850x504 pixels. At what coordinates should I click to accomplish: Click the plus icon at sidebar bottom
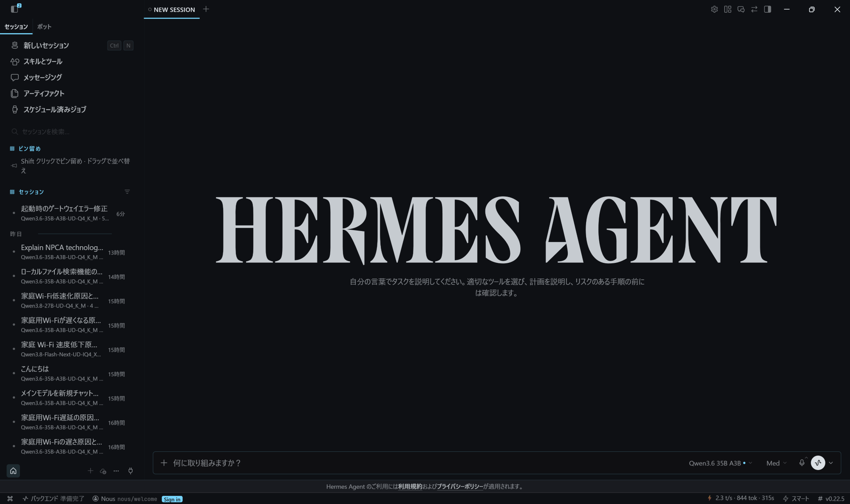tap(90, 471)
